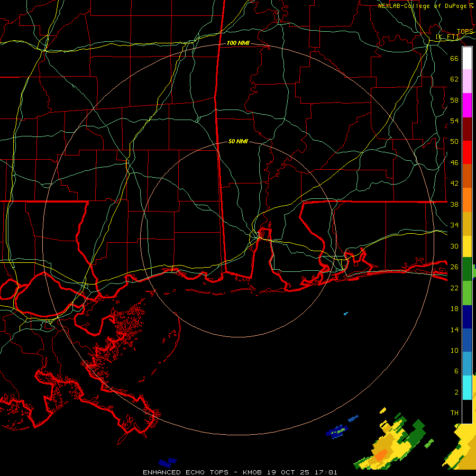476x476 pixels.
Task: Click the blue echo with green streak
Action: pyautogui.click(x=337, y=431)
